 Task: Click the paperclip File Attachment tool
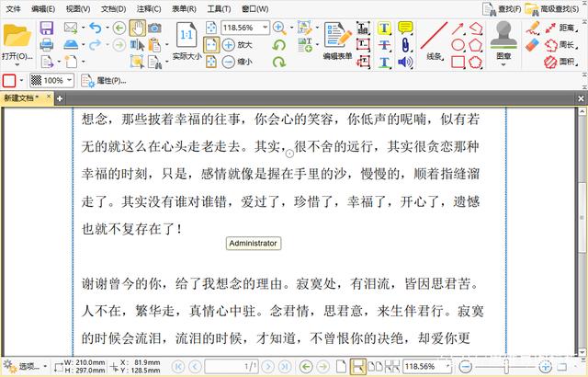pyautogui.click(x=405, y=45)
